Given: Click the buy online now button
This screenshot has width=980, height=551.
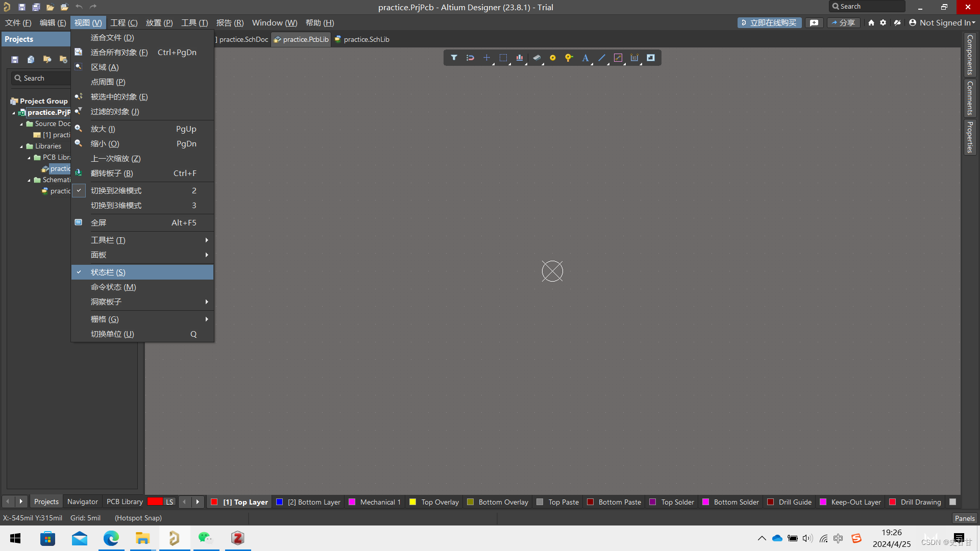Looking at the screenshot, I should 769,23.
